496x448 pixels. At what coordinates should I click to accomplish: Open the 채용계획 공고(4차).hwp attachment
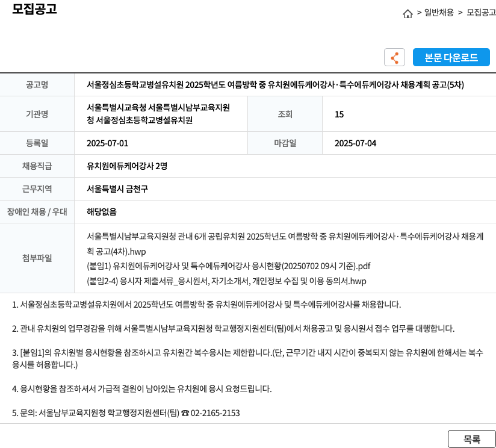click(285, 244)
